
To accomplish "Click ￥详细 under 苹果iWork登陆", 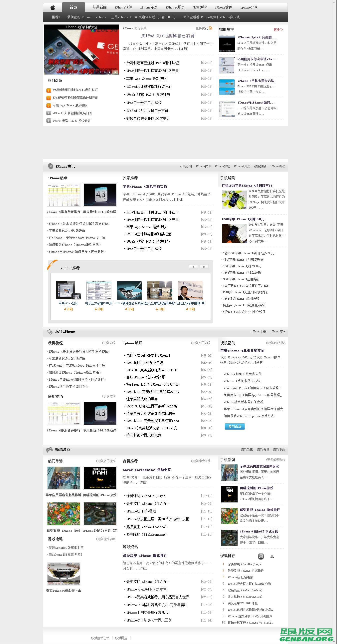I will [68, 309].
